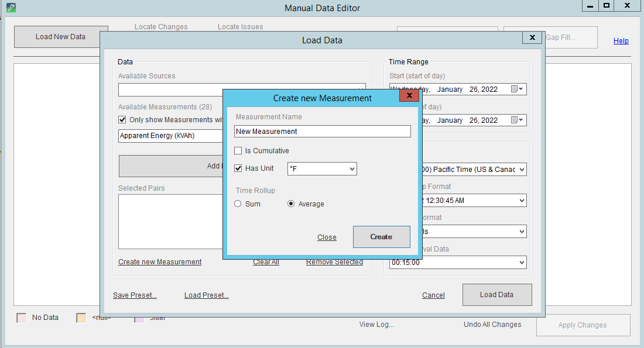Viewport: 644px width, 348px height.
Task: Click the Remove Selected link
Action: 334,262
